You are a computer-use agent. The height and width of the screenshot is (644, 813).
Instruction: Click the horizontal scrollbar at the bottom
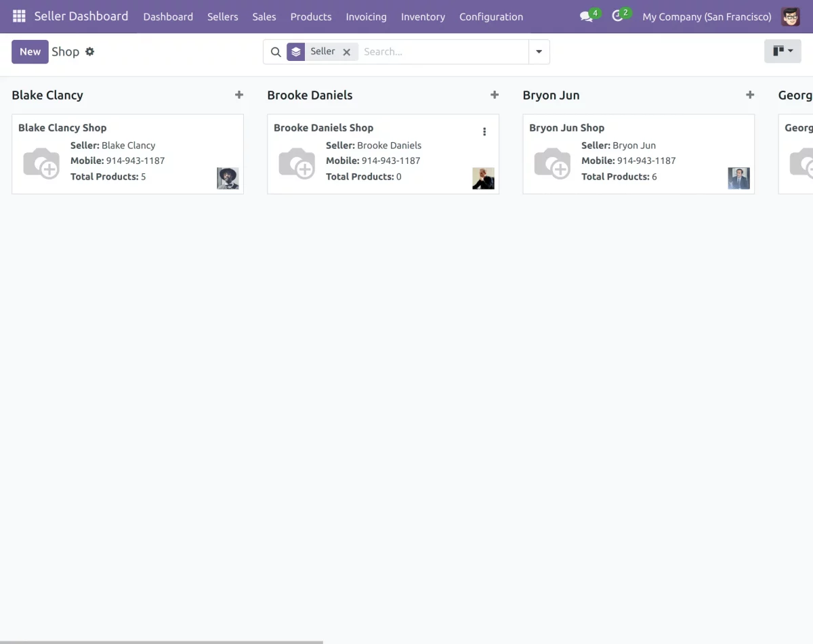tap(161, 642)
